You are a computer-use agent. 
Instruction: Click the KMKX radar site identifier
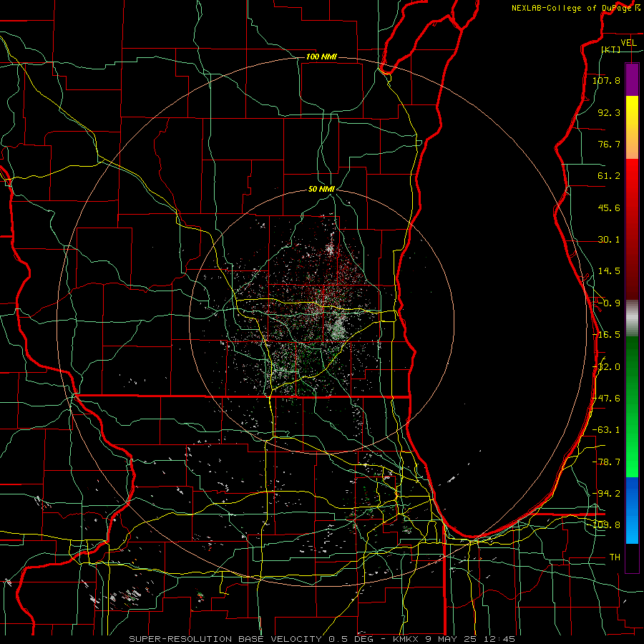(406, 639)
